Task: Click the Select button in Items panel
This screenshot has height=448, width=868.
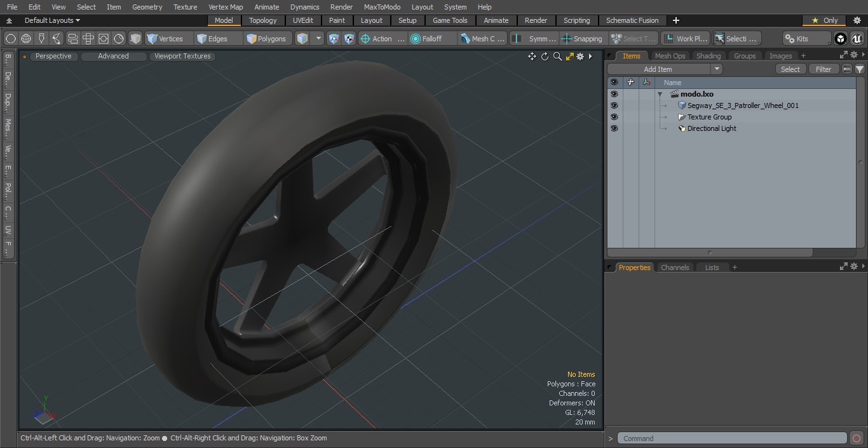Action: coord(790,69)
